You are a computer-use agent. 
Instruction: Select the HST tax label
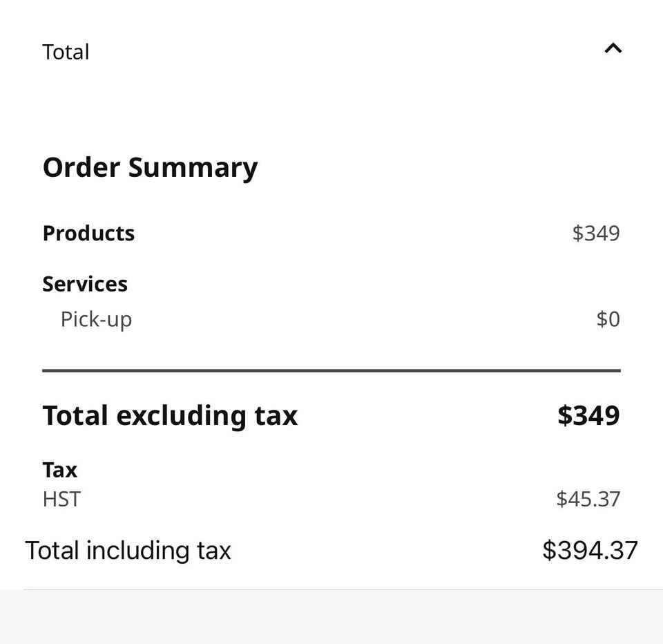(61, 499)
